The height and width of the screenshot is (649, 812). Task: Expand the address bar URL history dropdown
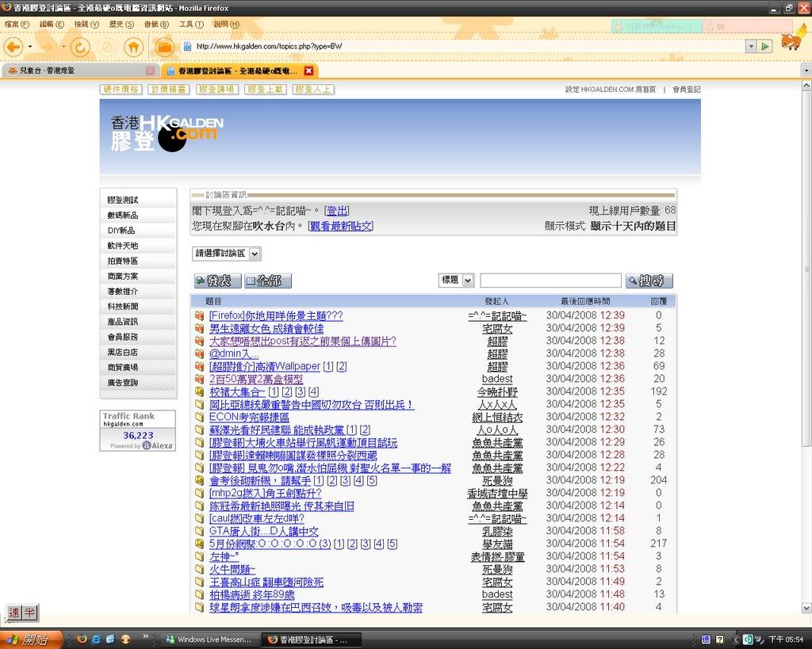(750, 47)
